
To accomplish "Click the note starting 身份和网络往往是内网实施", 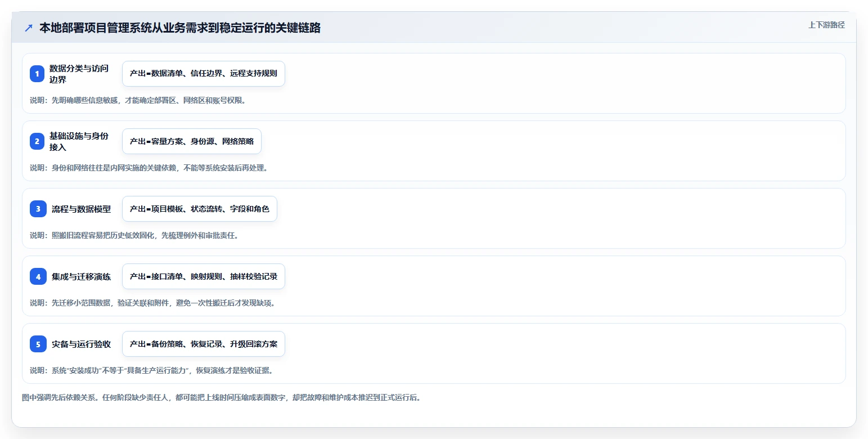I will 149,168.
